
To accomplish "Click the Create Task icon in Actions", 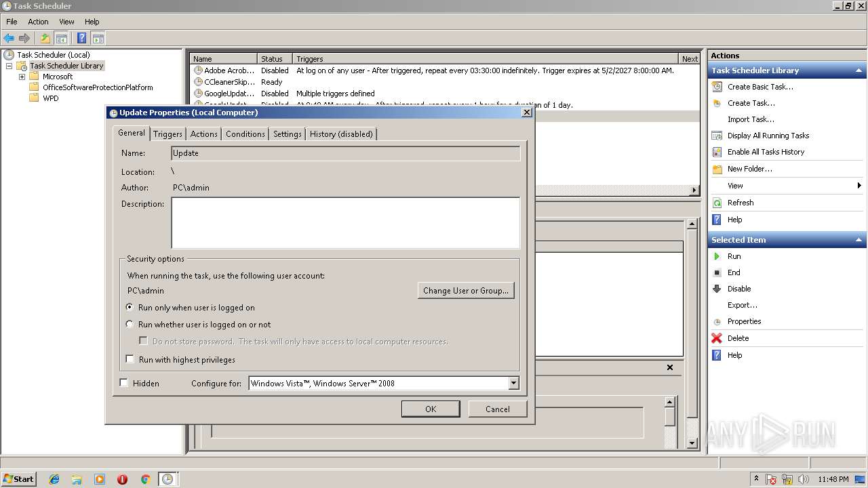I will tap(717, 103).
